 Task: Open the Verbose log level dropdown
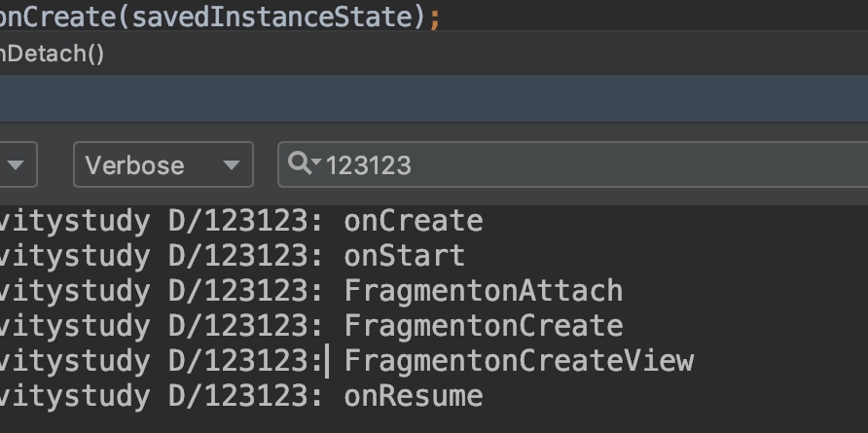tap(163, 165)
